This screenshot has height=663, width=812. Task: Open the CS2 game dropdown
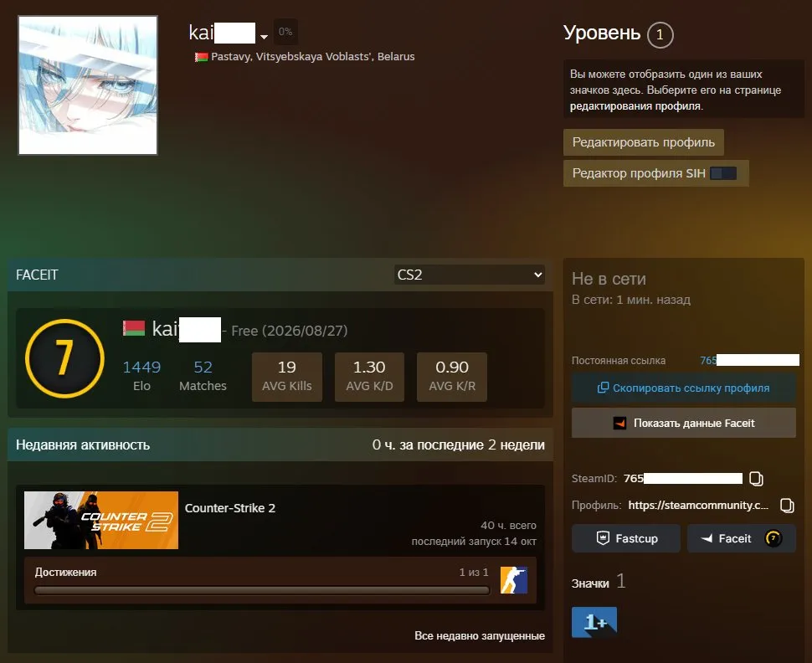point(469,275)
